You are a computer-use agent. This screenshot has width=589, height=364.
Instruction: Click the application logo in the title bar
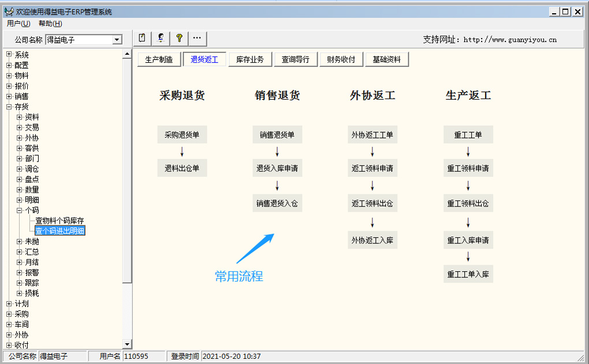coord(9,12)
